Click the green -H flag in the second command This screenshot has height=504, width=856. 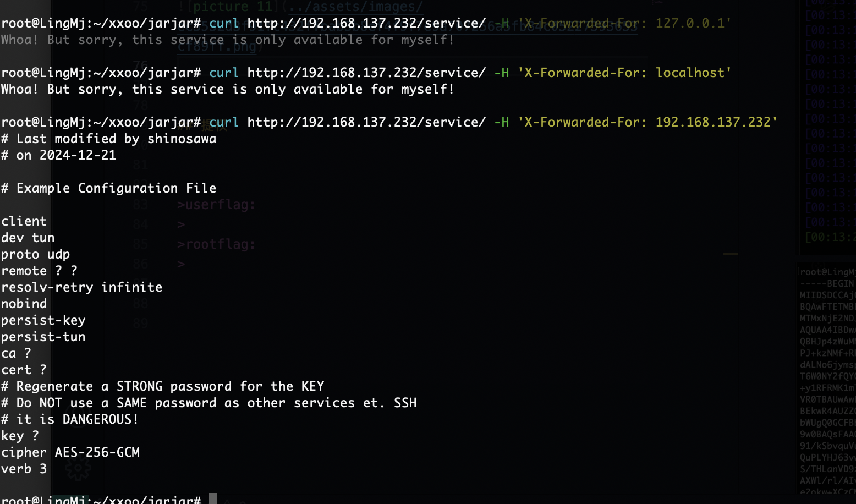pos(501,73)
